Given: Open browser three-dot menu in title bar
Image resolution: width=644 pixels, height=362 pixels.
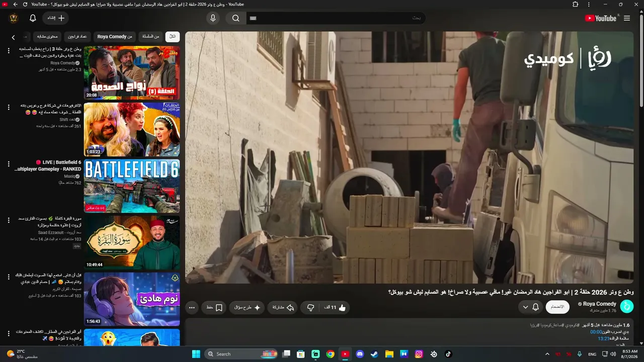Looking at the screenshot, I should pyautogui.click(x=589, y=5).
